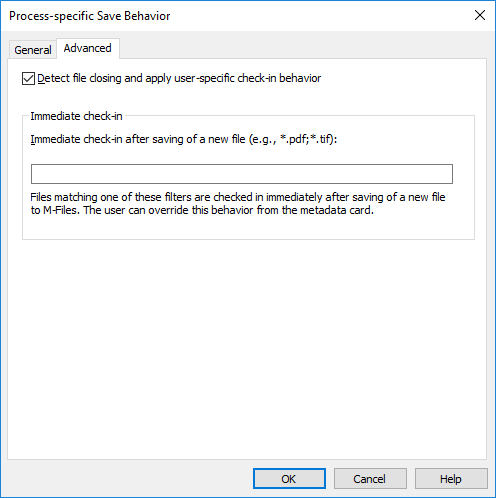Viewport: 496px width, 498px height.
Task: Select the Advanced tab
Action: (88, 48)
